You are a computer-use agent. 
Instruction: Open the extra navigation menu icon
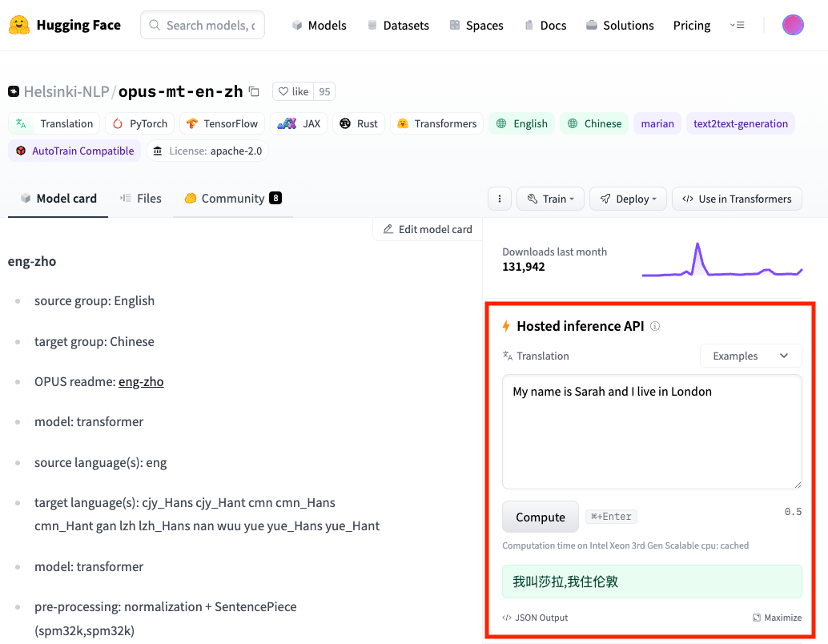[738, 26]
